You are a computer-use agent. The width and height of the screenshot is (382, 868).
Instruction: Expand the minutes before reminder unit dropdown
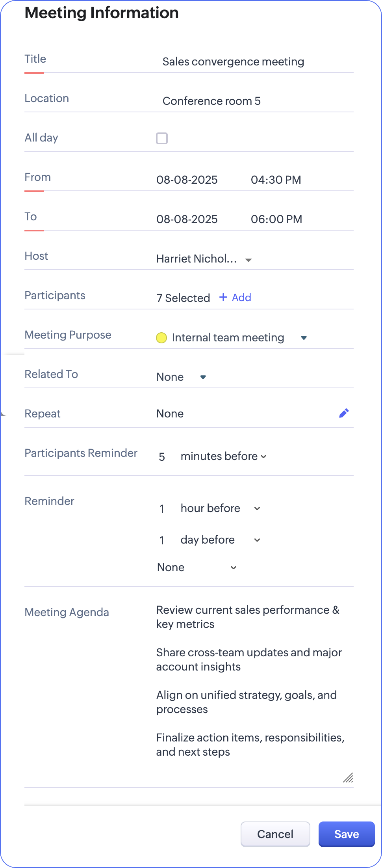263,456
